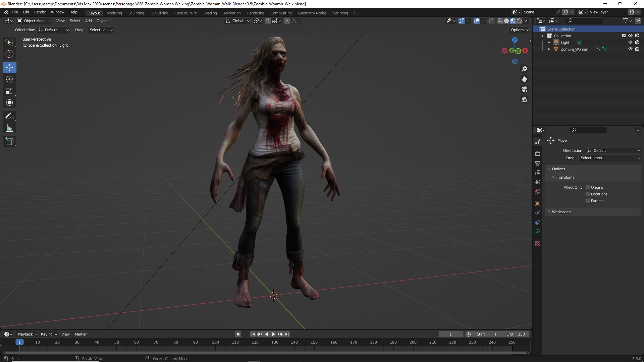This screenshot has height=362, width=644.
Task: Open the World properties tab
Action: [538, 191]
